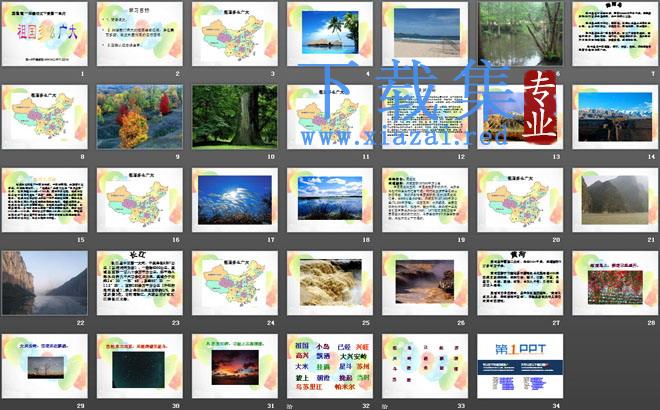Pick slide 18 lake reflection photo
The image size is (660, 410).
(x=330, y=200)
